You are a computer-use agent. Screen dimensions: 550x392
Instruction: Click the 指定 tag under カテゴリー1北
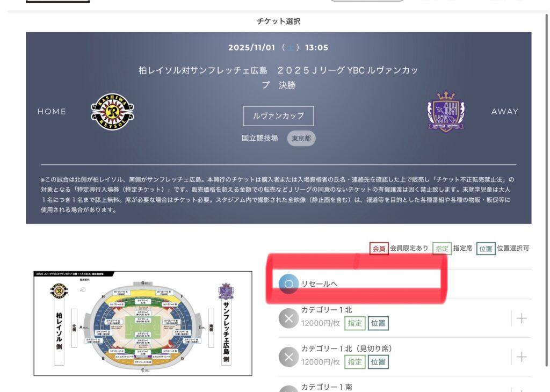point(354,323)
